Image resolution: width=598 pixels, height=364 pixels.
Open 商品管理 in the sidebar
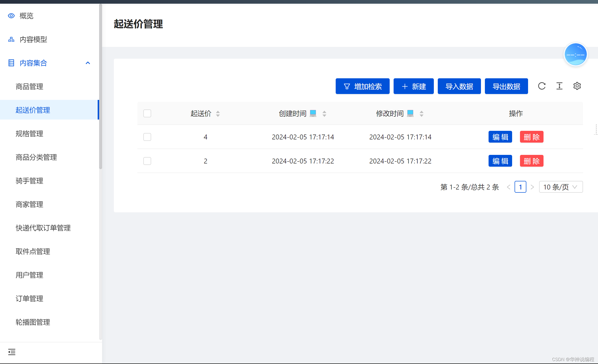(29, 87)
